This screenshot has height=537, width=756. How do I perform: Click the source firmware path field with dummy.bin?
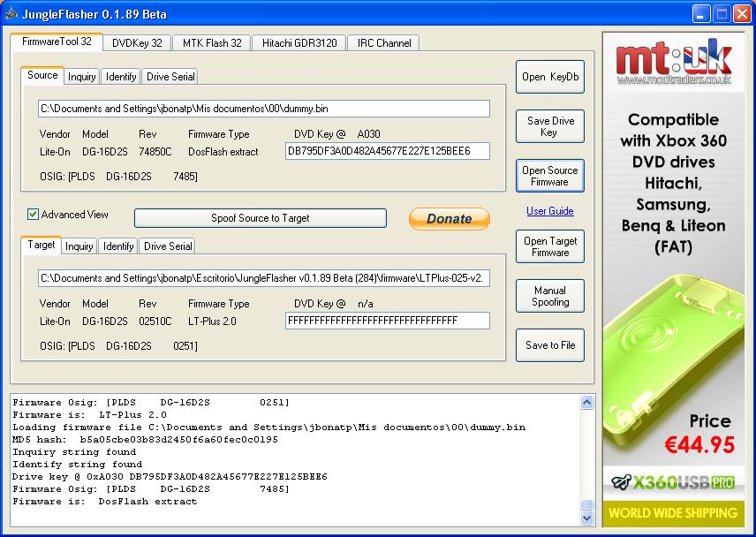click(264, 109)
